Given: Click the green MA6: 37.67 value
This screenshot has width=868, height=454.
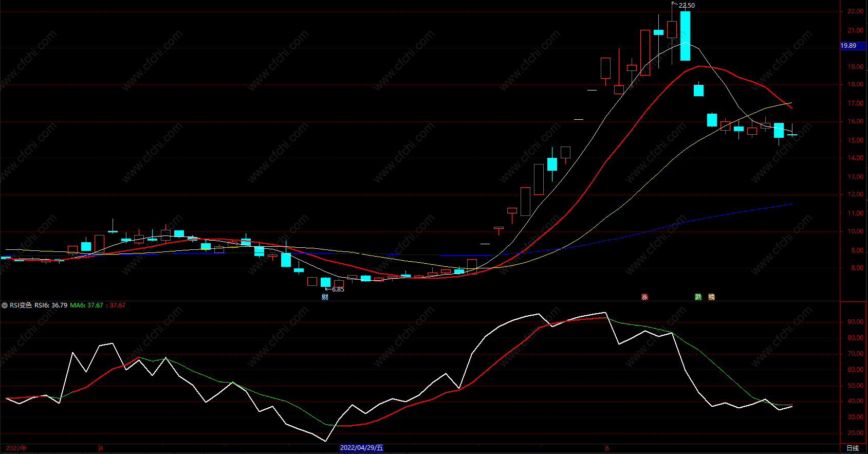Looking at the screenshot, I should [x=86, y=305].
